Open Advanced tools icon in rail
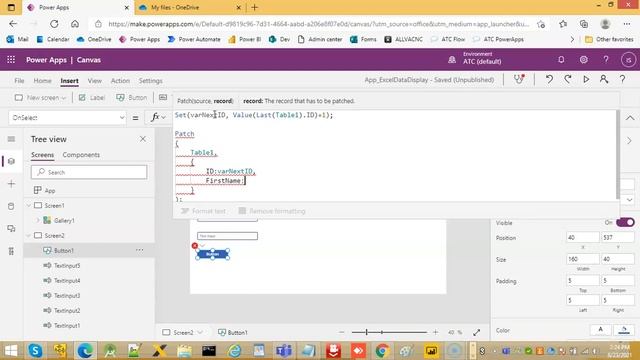The width and height of the screenshot is (640, 360). 11,251
